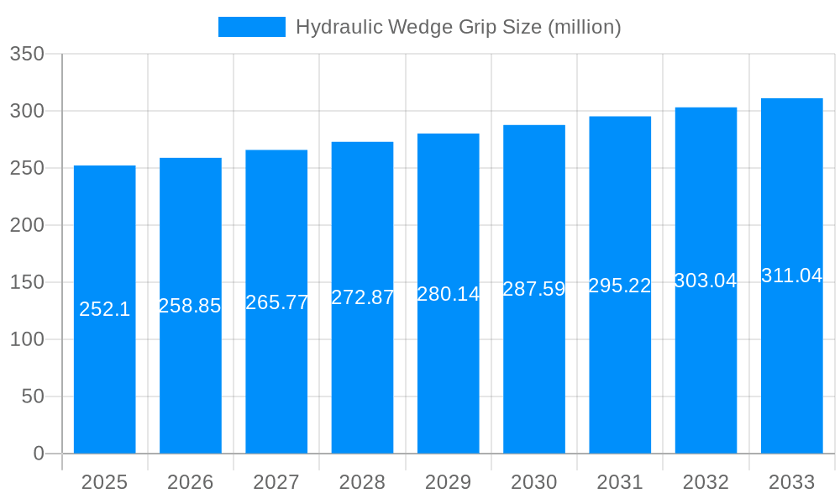Select the y-axis value 150
The width and height of the screenshot is (840, 504).
(x=26, y=282)
